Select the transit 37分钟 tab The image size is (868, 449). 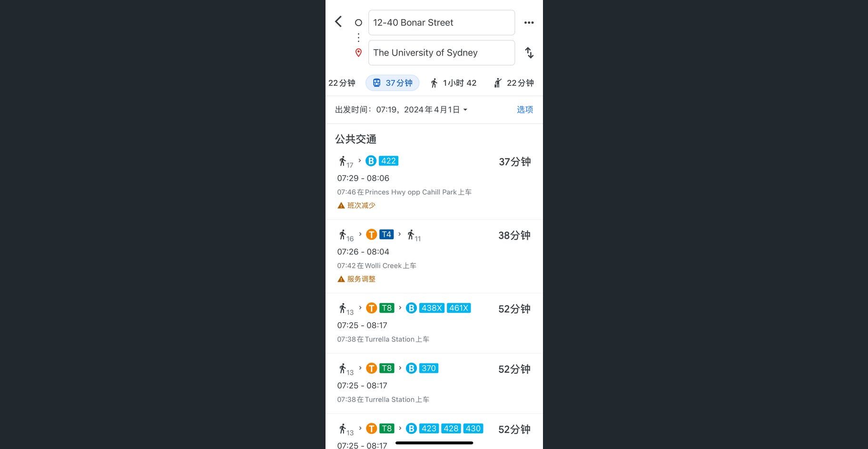coord(392,83)
